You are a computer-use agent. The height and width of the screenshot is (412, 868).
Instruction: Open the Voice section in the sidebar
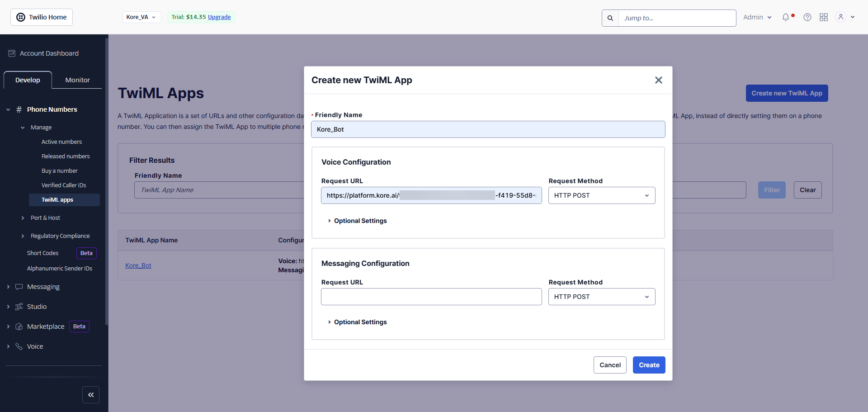pos(35,346)
